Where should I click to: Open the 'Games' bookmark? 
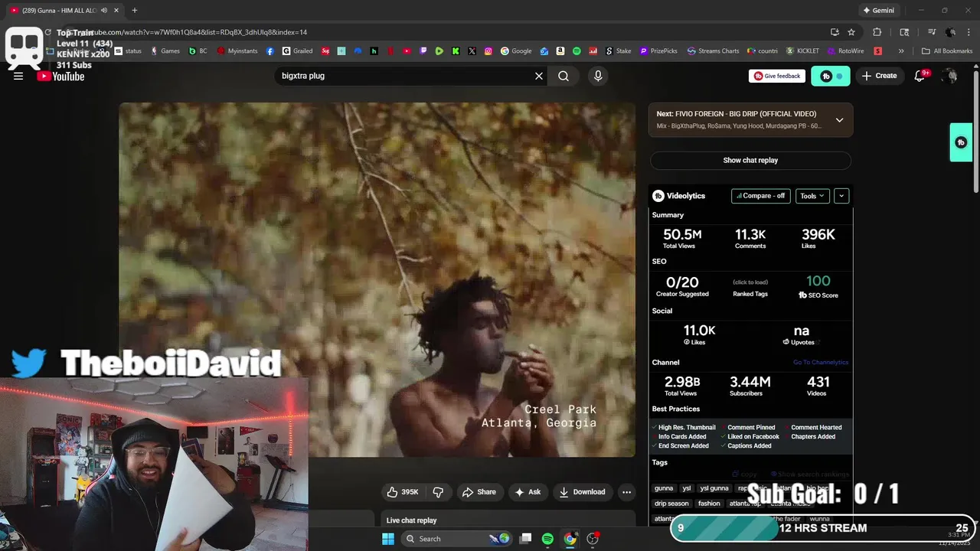point(165,51)
